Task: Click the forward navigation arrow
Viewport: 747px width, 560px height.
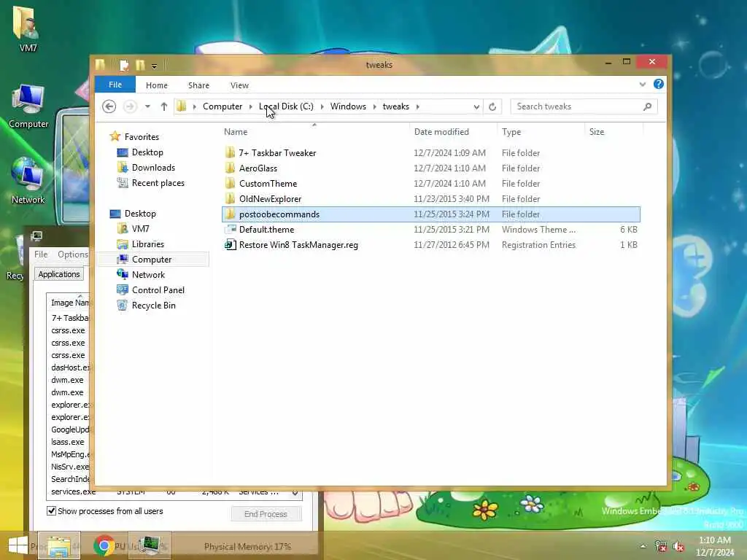Action: 130,106
